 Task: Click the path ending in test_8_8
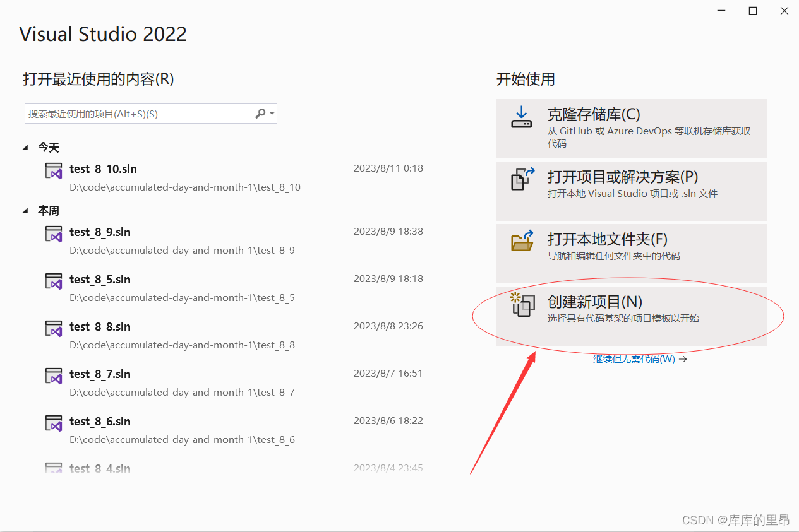tap(182, 345)
